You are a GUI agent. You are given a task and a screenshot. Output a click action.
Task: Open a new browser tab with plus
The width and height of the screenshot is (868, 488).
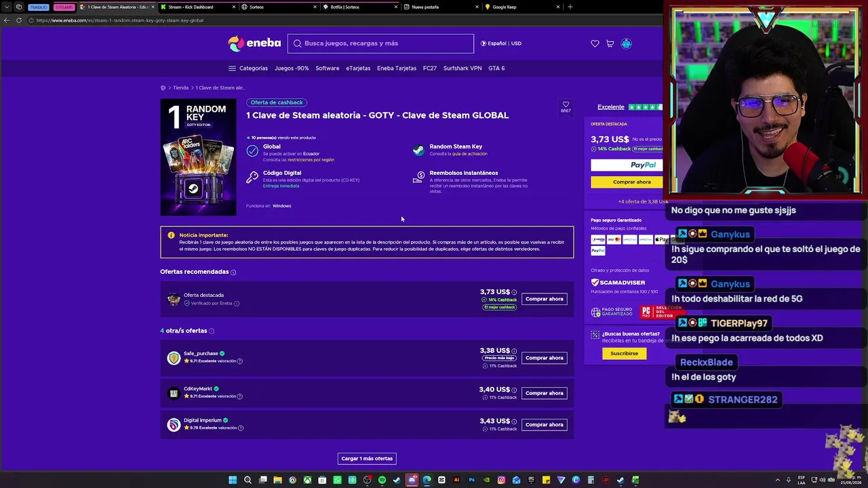click(x=570, y=7)
